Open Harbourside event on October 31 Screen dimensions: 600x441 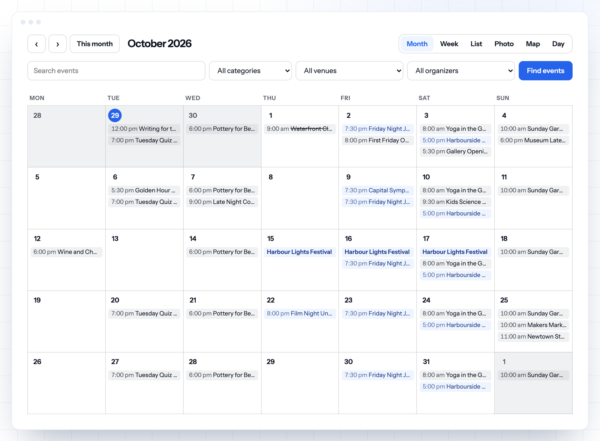(455, 387)
